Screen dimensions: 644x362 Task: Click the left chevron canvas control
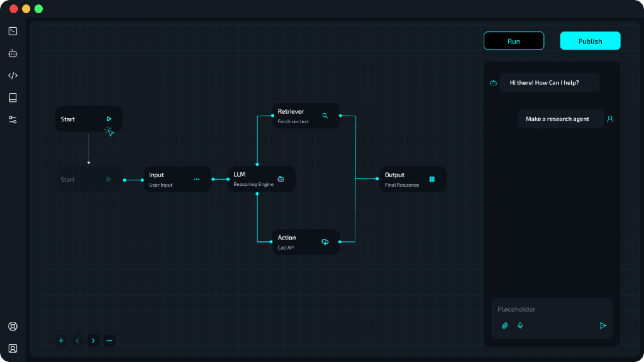tap(77, 341)
